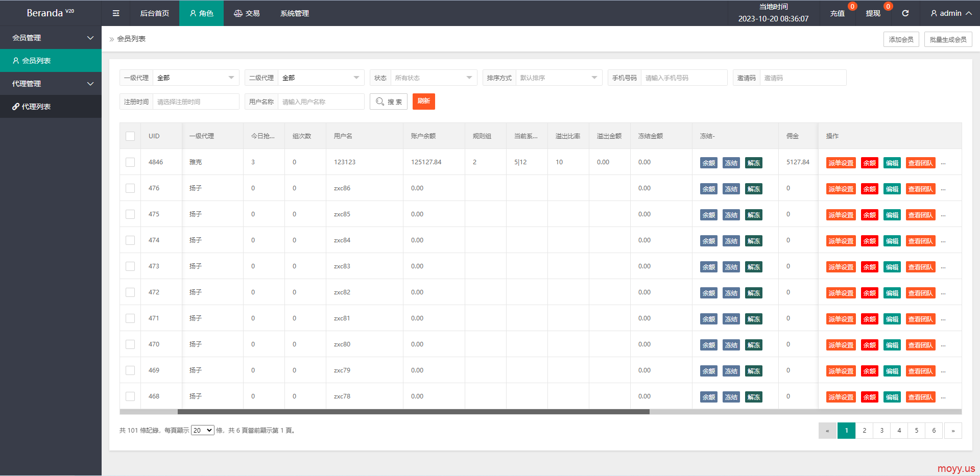The width and height of the screenshot is (980, 476).
Task: Click 派单设置 for user zxc81
Action: coord(841,319)
